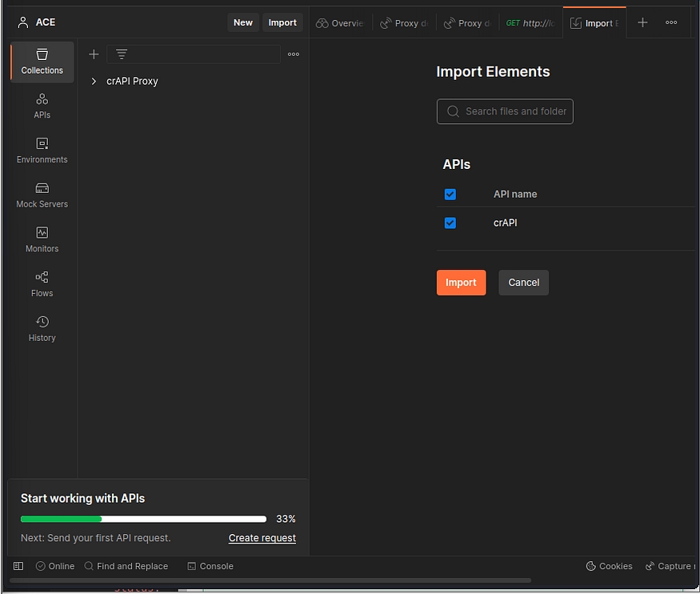This screenshot has width=700, height=594.
Task: Open collections options three-dot menu
Action: click(294, 54)
